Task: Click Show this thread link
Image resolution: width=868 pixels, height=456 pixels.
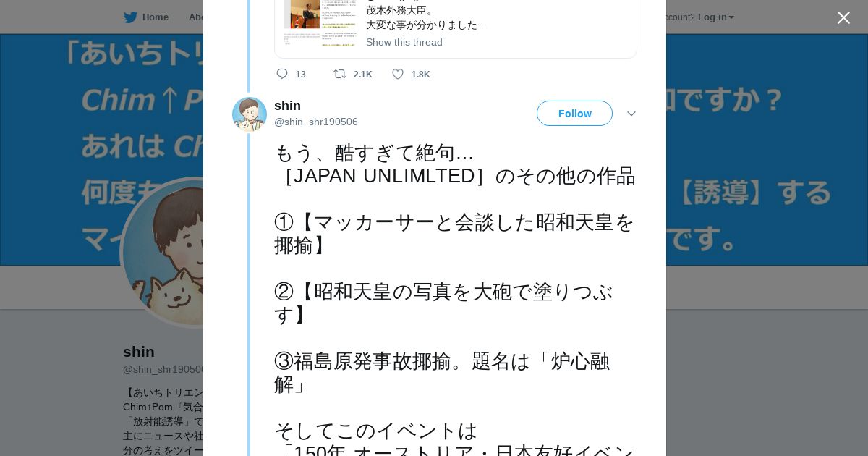Action: pos(404,42)
